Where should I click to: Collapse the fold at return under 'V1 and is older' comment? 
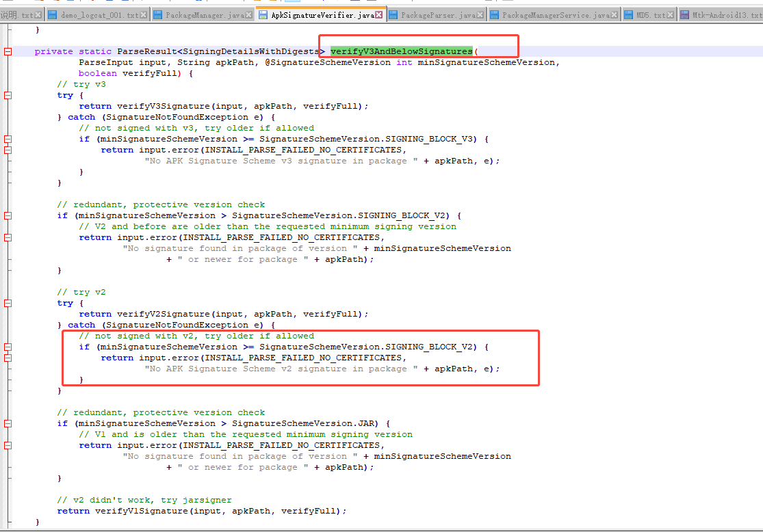8,445
